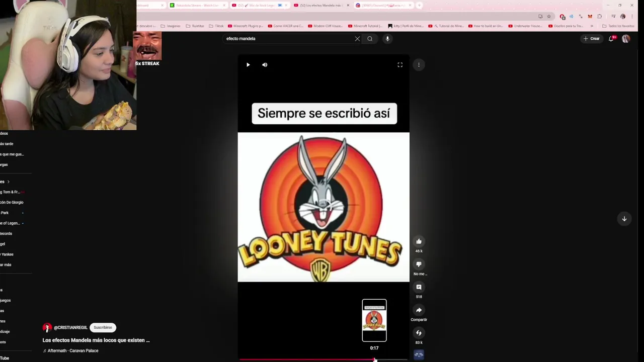Image resolution: width=644 pixels, height=362 pixels.
Task: Open the blue sound waves extension
Action: click(x=572, y=17)
